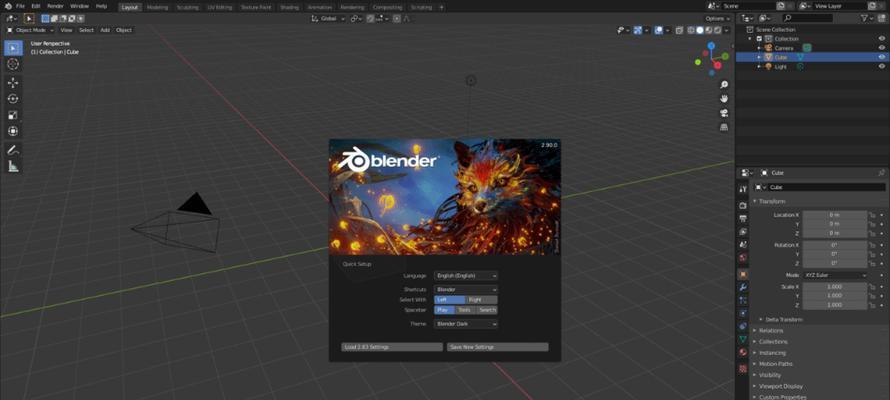Choose the Move tool in the viewport toolbar

point(13,83)
